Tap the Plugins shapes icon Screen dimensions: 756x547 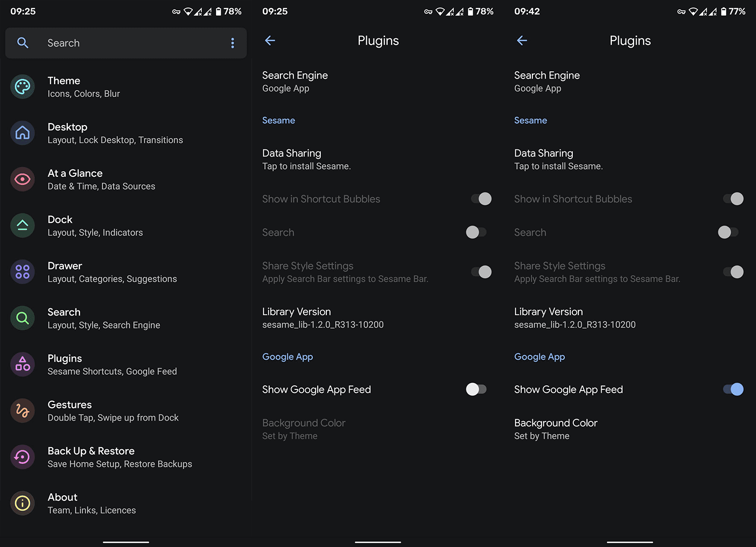point(22,364)
